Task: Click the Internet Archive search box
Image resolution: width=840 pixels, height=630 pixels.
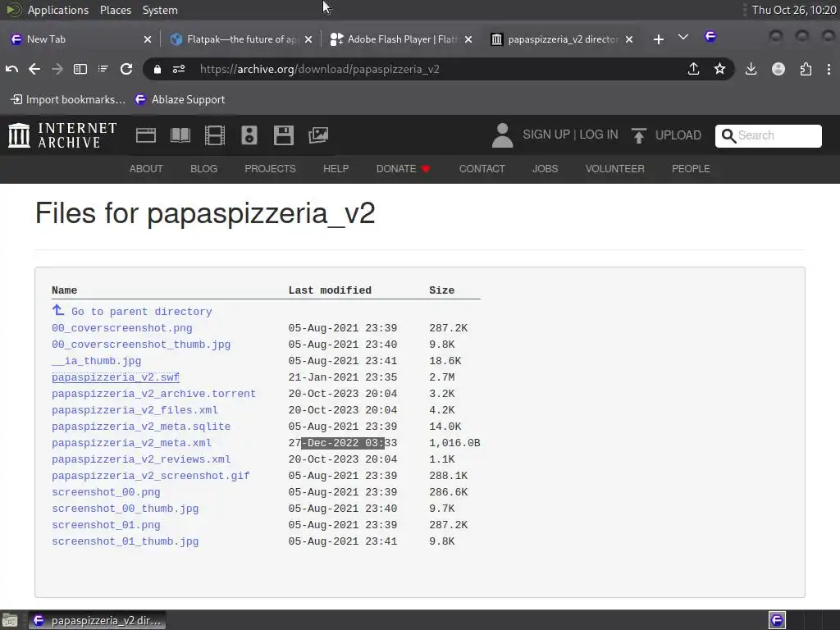Action: tap(768, 135)
